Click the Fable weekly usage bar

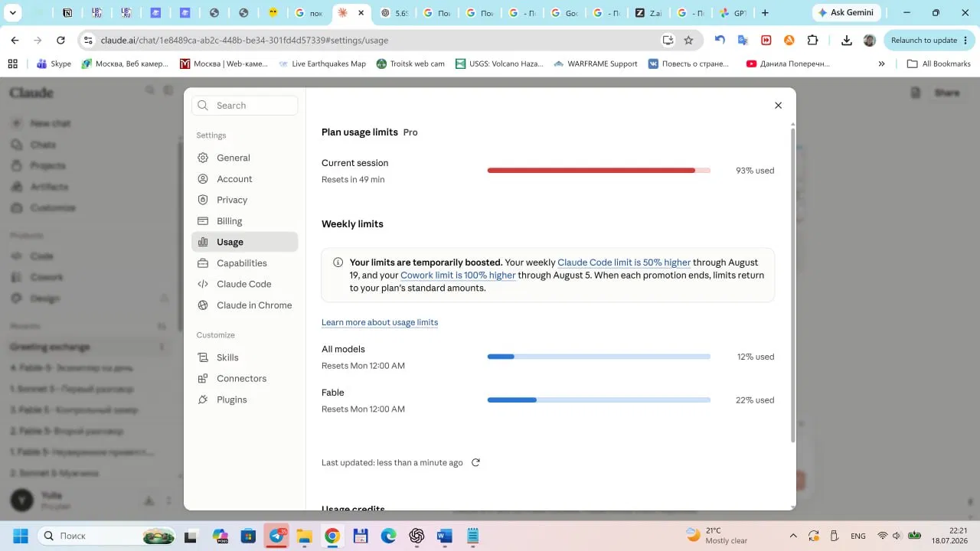click(x=599, y=400)
